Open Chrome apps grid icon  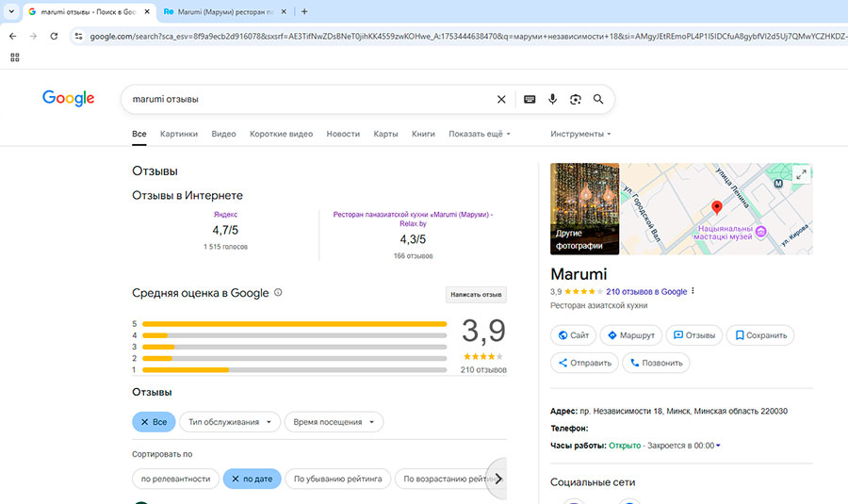click(15, 57)
